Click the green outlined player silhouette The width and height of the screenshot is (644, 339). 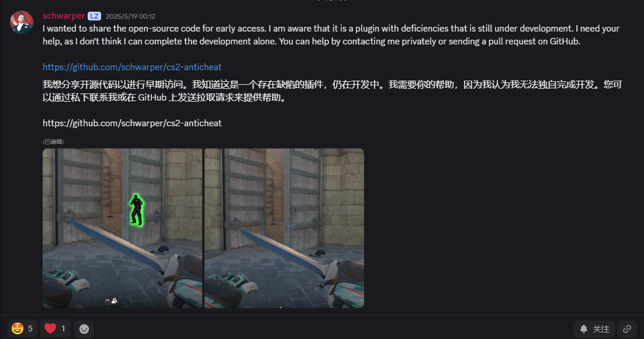(x=136, y=210)
